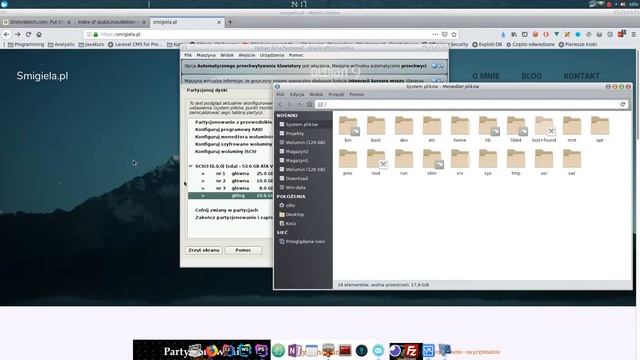Select System plików in the sidebar

[x=304, y=124]
